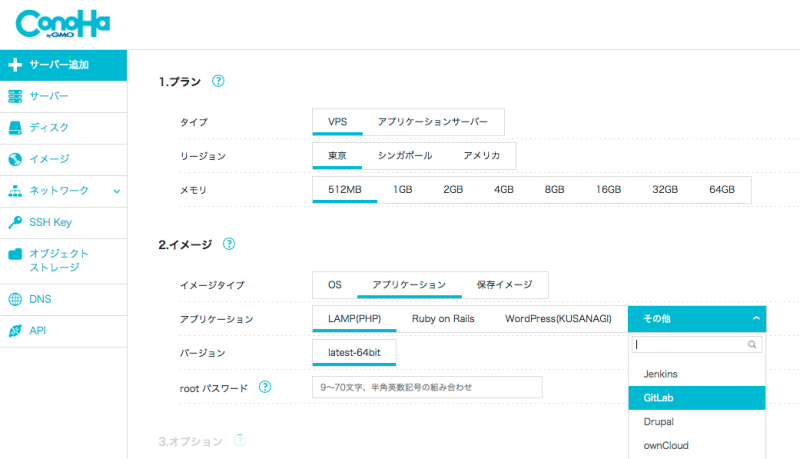Image resolution: width=800 pixels, height=459 pixels.
Task: Open SSH Key page in sidebar
Action: pos(63,223)
